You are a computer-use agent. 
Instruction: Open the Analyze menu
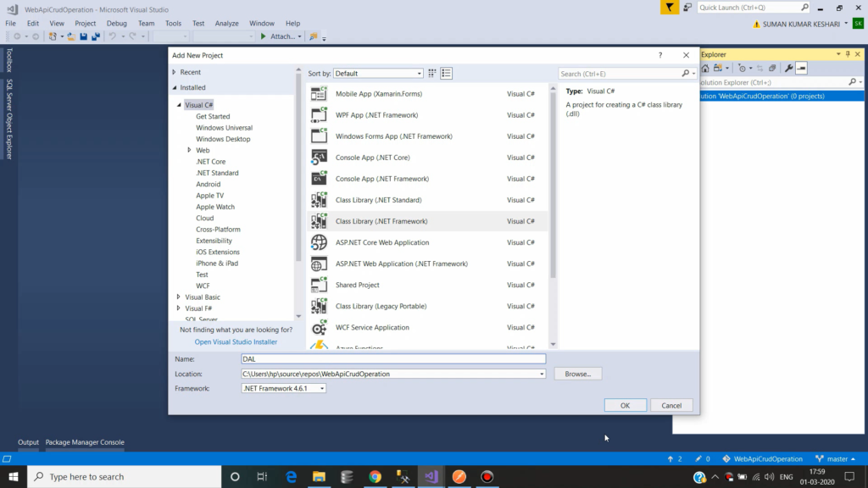[226, 23]
